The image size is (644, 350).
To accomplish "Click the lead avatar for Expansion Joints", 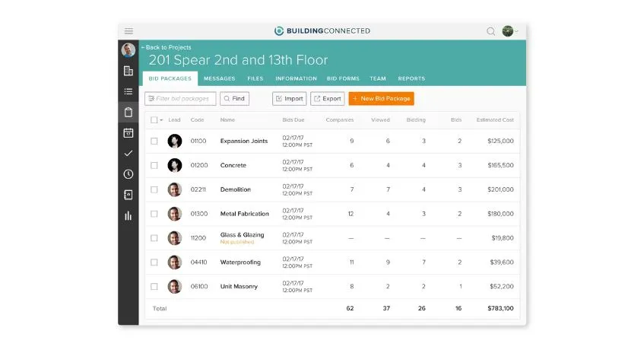I will pyautogui.click(x=175, y=141).
